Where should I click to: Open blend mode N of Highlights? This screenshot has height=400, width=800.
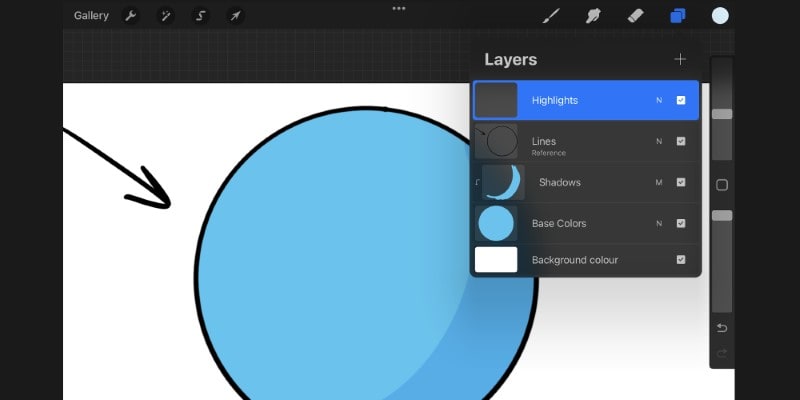click(659, 101)
